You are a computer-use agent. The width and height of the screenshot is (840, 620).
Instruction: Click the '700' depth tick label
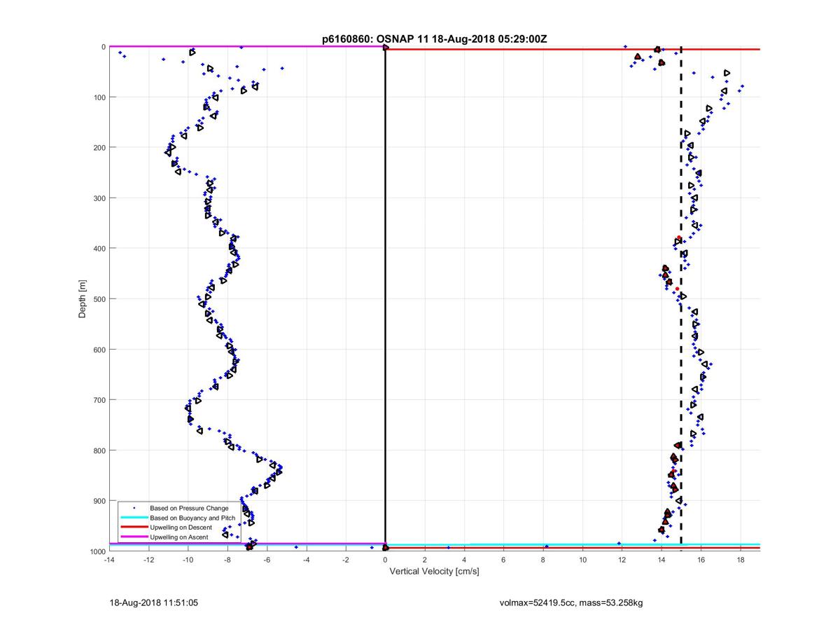(x=99, y=400)
